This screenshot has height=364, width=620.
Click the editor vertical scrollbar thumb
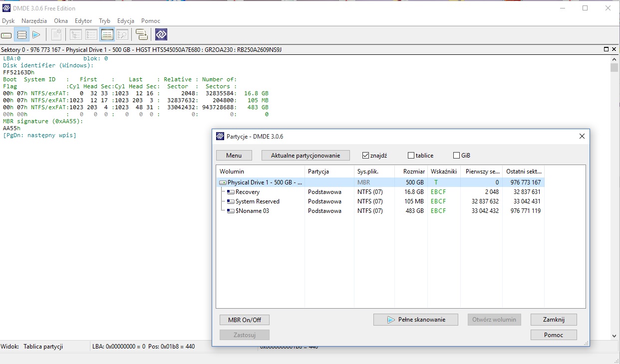(615, 68)
